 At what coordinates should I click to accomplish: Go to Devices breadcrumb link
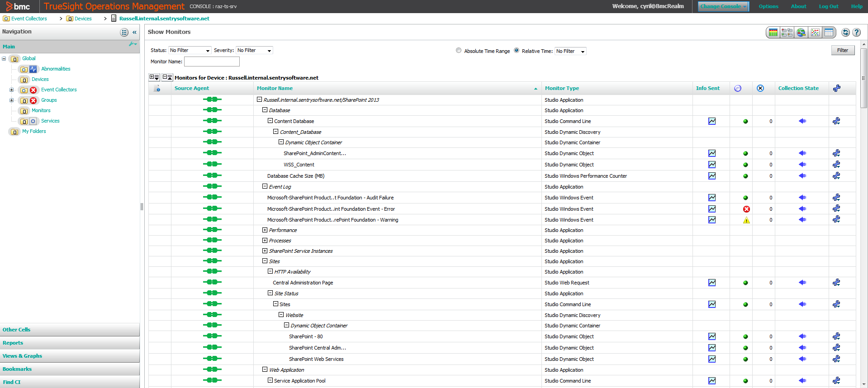(83, 19)
